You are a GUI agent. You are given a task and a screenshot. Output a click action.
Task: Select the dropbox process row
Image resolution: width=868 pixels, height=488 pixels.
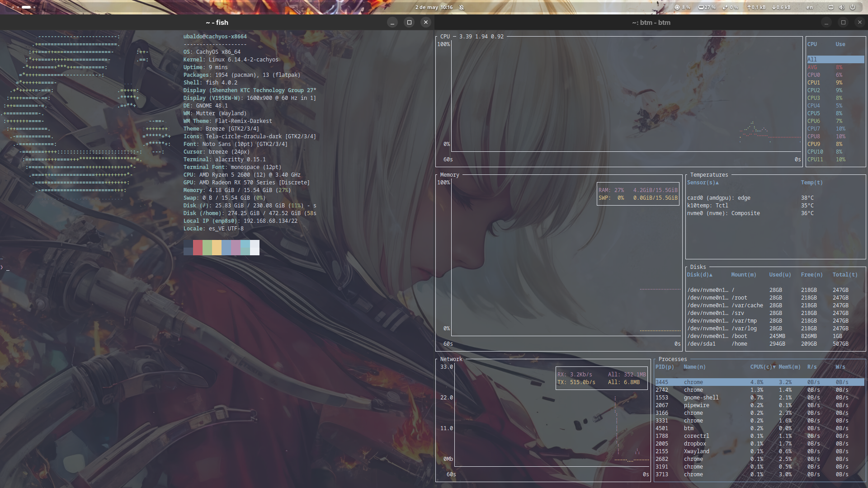[x=759, y=444]
